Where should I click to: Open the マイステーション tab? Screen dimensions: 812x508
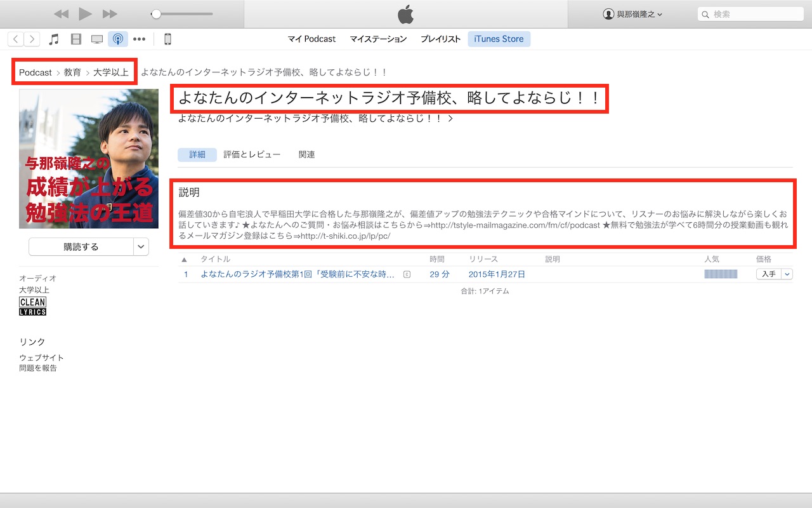(378, 39)
